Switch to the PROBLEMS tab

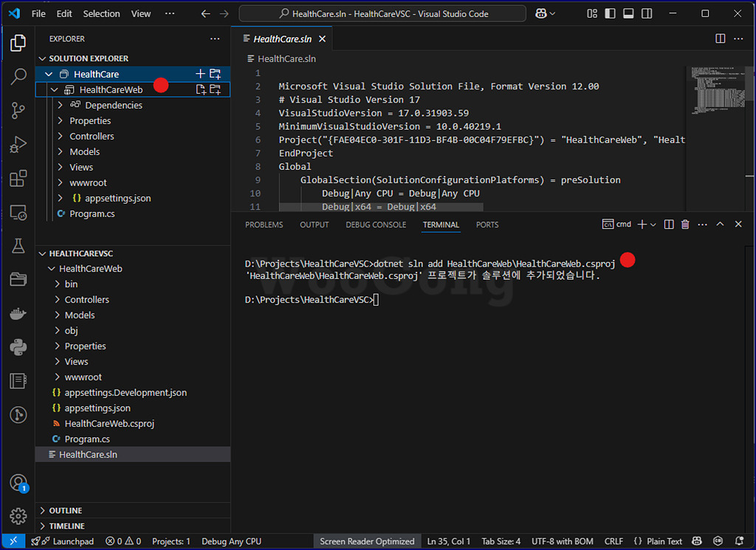pos(264,224)
